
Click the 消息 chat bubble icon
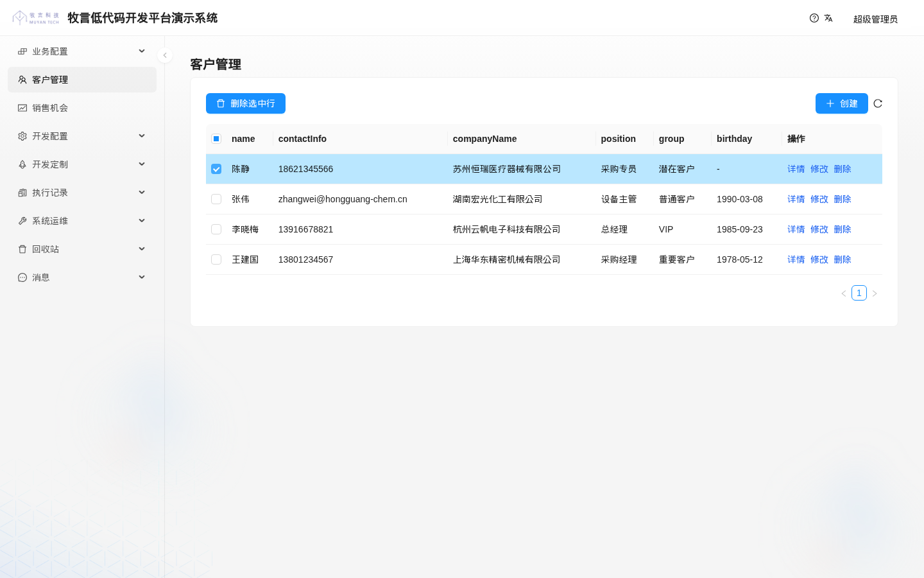22,277
